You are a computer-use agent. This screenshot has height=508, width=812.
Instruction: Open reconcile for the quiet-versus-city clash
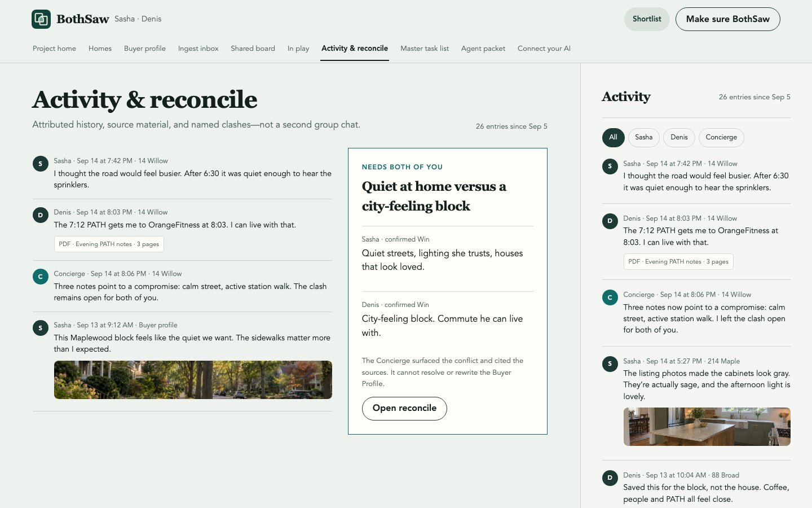tap(404, 409)
